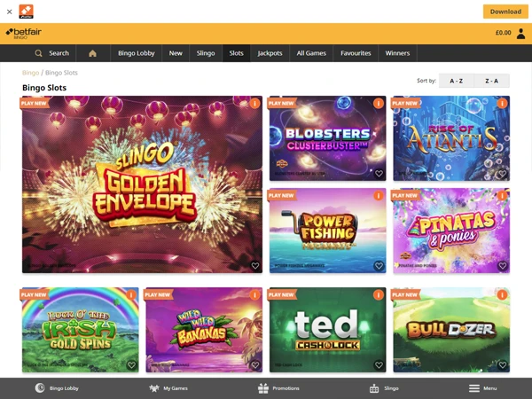Show info for Bulldozer game

(502, 295)
